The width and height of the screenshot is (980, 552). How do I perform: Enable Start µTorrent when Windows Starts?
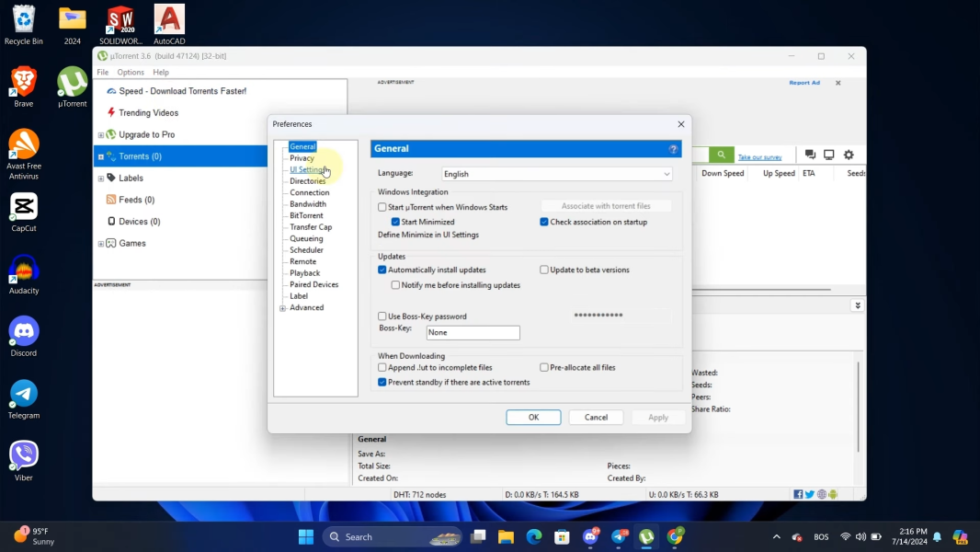[x=382, y=207]
